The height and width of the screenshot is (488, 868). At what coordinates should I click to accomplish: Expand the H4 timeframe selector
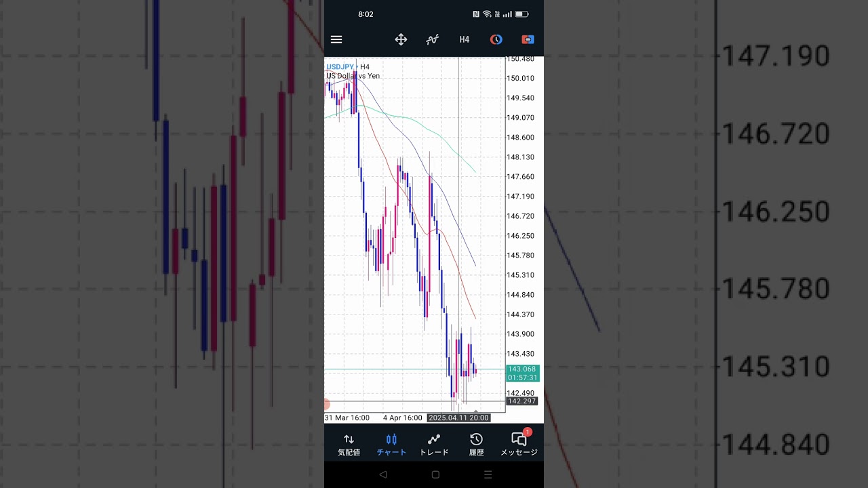pyautogui.click(x=464, y=39)
